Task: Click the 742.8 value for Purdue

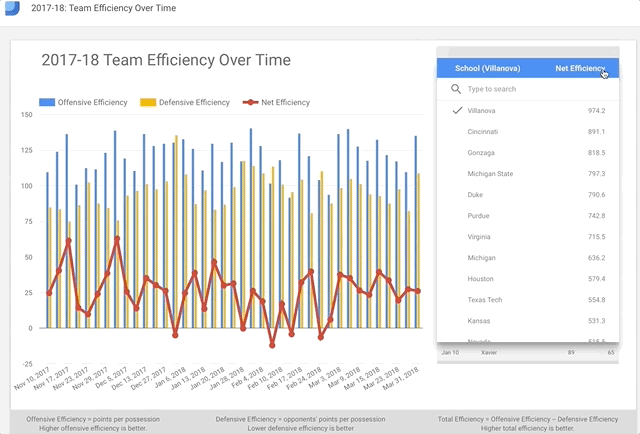Action: click(x=596, y=216)
